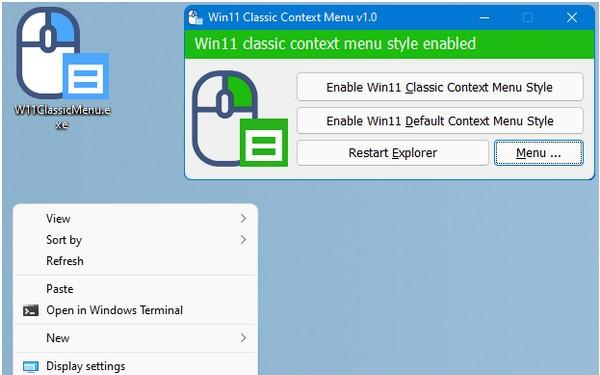Click the green status banner text

pyautogui.click(x=335, y=44)
